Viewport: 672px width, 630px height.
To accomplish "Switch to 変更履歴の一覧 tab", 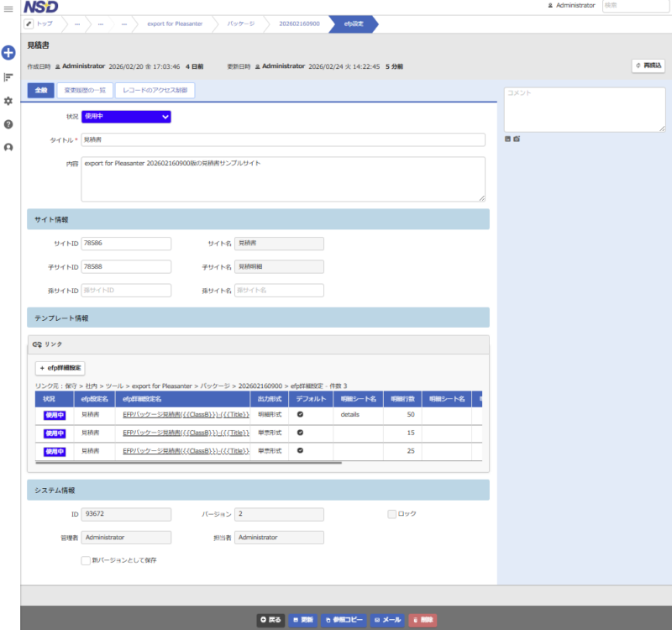I will tap(85, 90).
